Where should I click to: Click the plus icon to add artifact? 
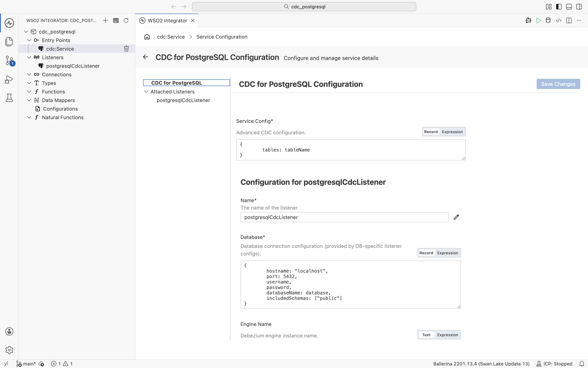pyautogui.click(x=105, y=20)
